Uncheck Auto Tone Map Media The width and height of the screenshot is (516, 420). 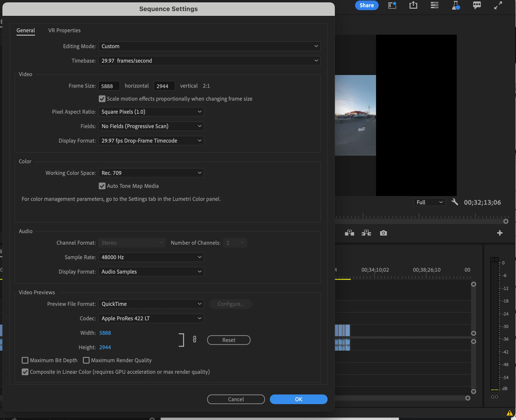[x=102, y=186]
